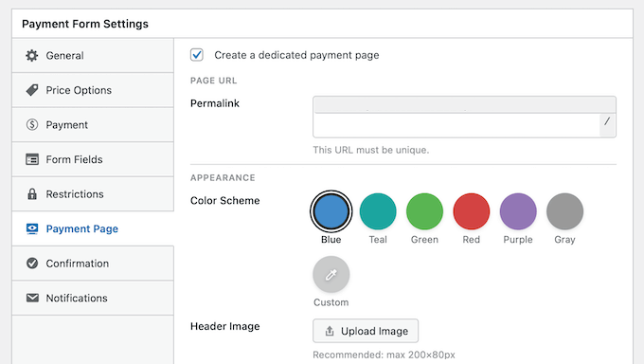Choose the Blue color scheme swatch
644x364 pixels.
331,211
